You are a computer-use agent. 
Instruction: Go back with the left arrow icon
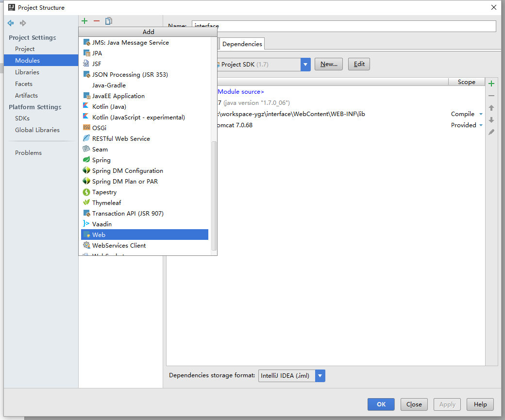[x=11, y=23]
